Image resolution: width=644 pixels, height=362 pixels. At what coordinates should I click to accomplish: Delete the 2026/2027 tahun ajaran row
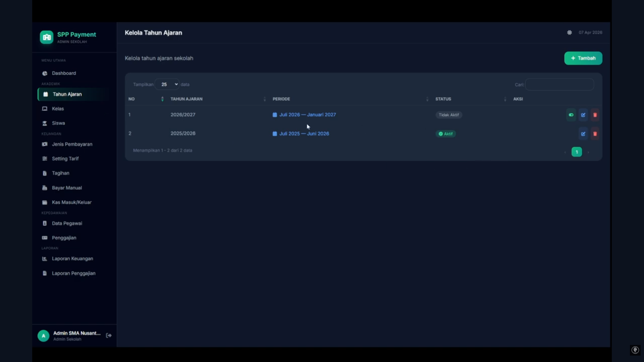pos(595,115)
